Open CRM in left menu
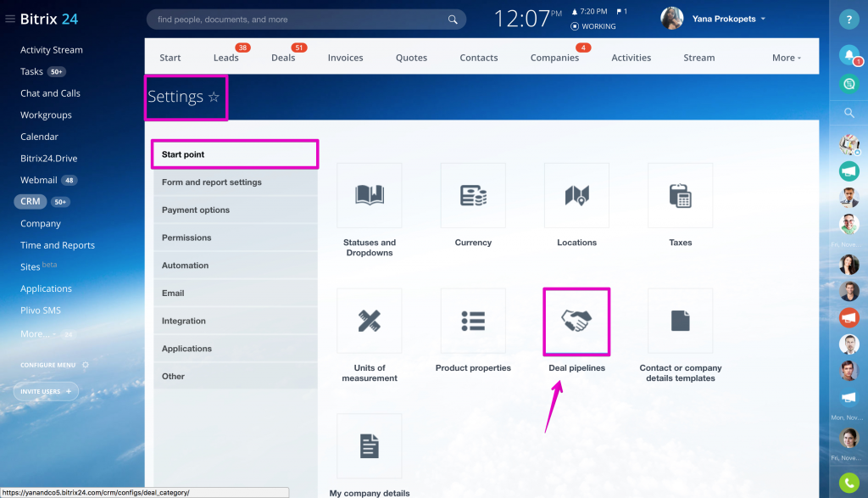The image size is (868, 498). (31, 201)
